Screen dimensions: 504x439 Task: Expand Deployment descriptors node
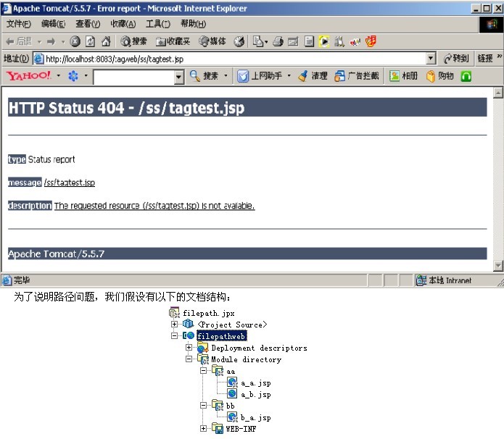pyautogui.click(x=189, y=348)
